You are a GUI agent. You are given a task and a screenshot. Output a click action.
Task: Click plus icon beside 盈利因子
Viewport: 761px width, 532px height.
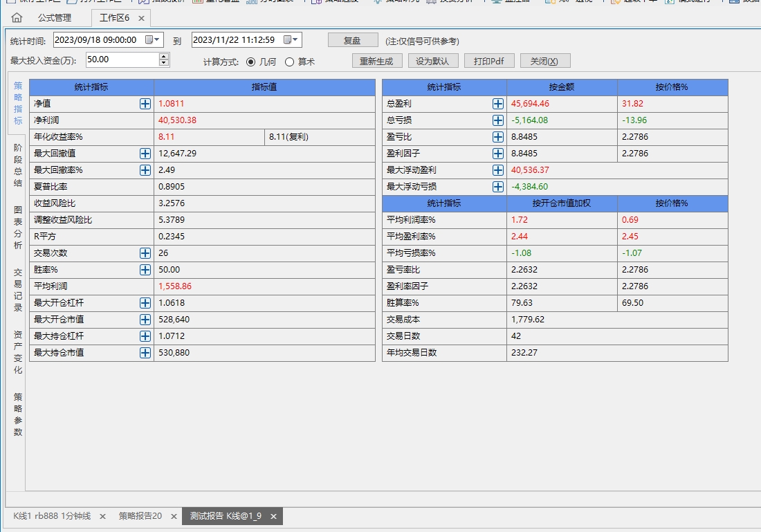pos(498,154)
